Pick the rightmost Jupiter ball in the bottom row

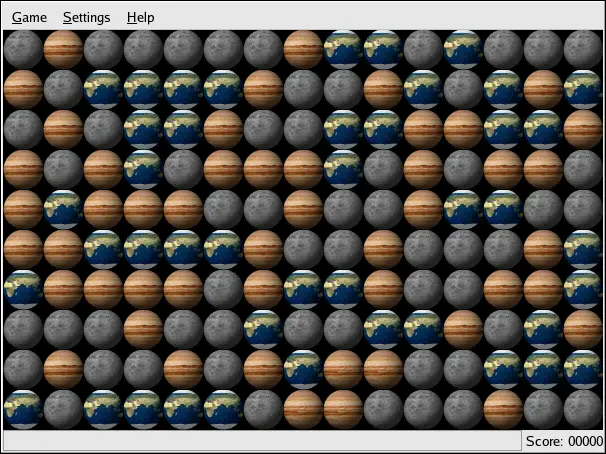click(x=503, y=409)
